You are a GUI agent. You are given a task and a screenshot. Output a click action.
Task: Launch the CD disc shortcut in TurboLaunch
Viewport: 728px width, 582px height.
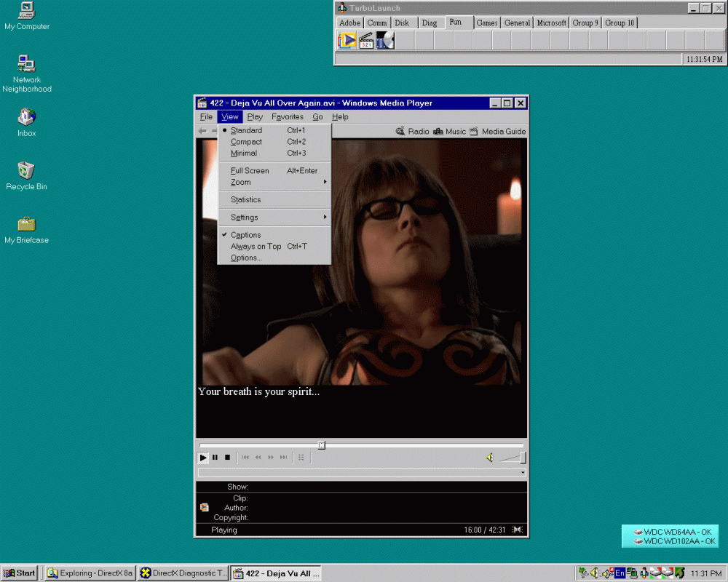click(x=385, y=40)
